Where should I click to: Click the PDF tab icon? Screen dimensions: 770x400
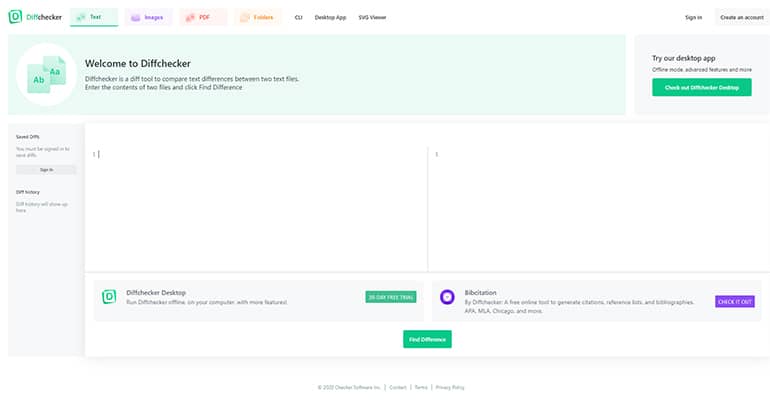(x=190, y=18)
